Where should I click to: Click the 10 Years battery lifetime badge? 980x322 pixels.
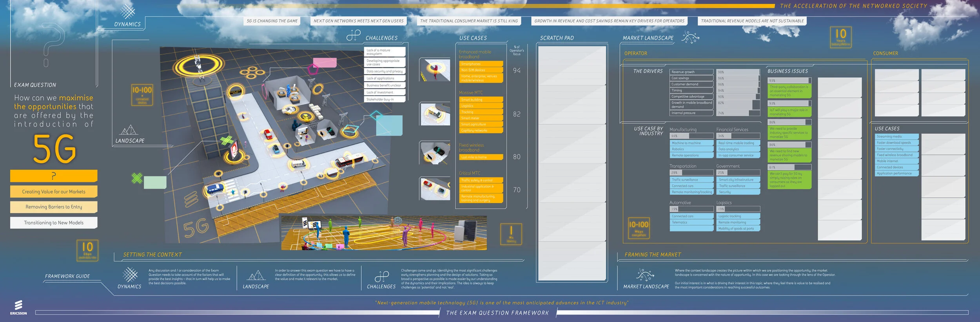click(x=840, y=37)
